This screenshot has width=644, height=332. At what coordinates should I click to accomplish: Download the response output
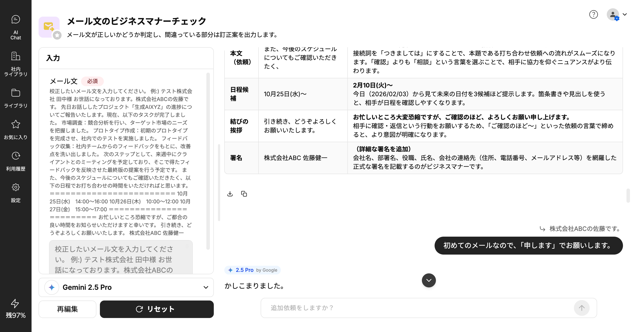coord(230,194)
